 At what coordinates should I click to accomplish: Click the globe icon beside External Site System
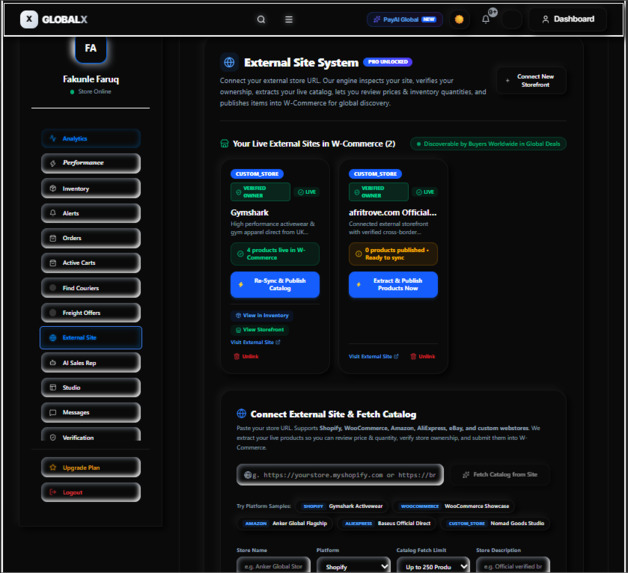click(229, 62)
